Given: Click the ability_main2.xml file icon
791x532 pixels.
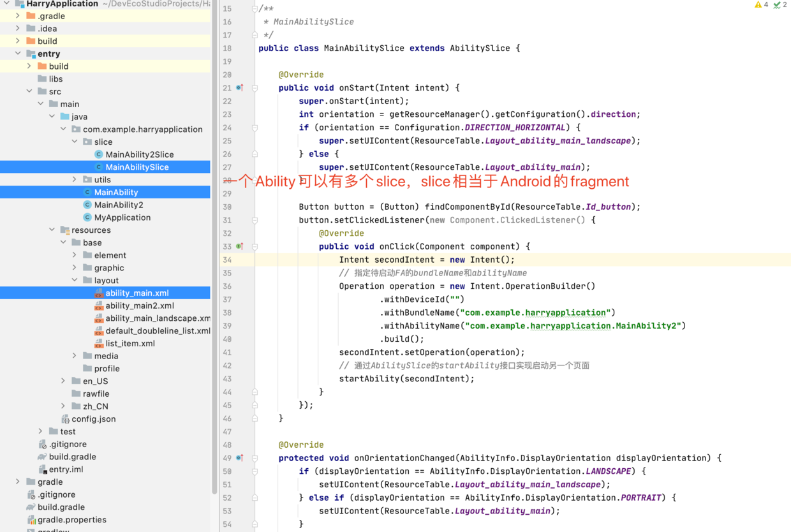Looking at the screenshot, I should [99, 306].
